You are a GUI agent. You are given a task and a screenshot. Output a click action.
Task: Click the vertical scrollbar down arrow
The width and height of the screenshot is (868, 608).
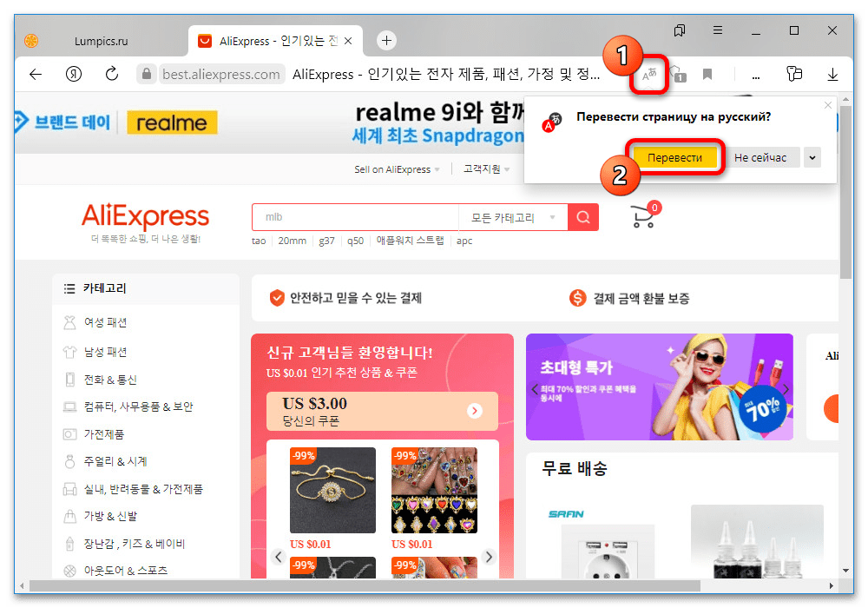[845, 571]
